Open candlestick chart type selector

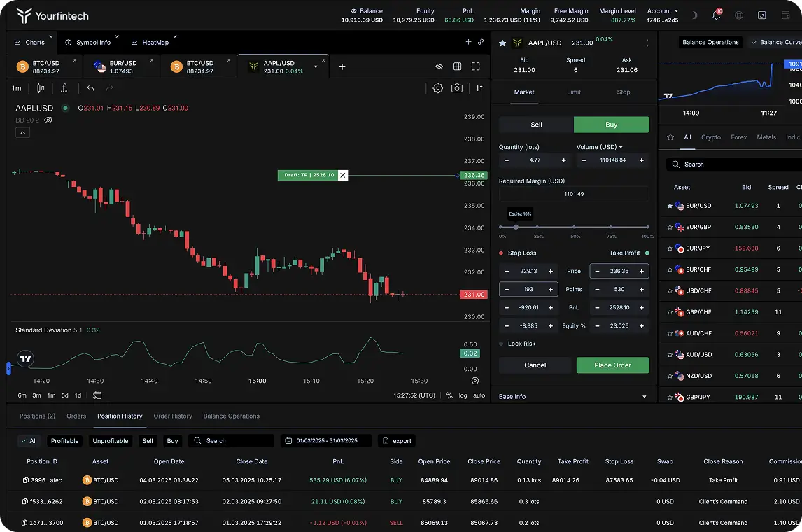pos(41,88)
